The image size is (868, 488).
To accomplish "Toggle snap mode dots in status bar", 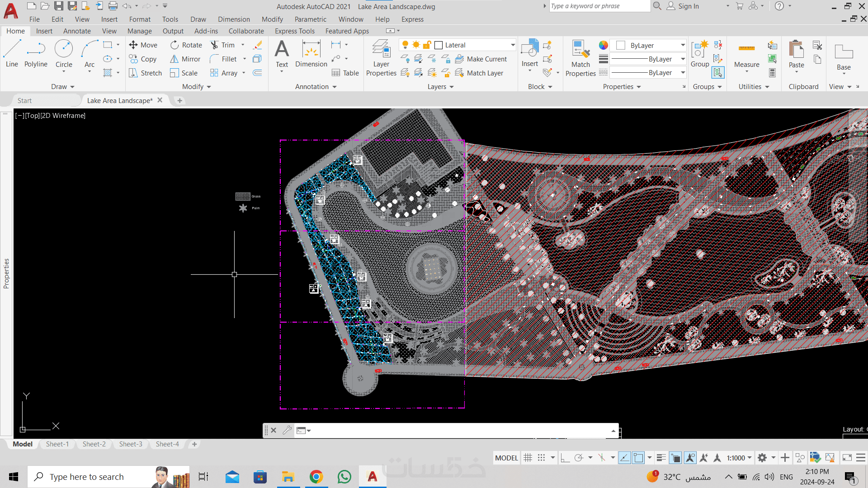I will 541,458.
